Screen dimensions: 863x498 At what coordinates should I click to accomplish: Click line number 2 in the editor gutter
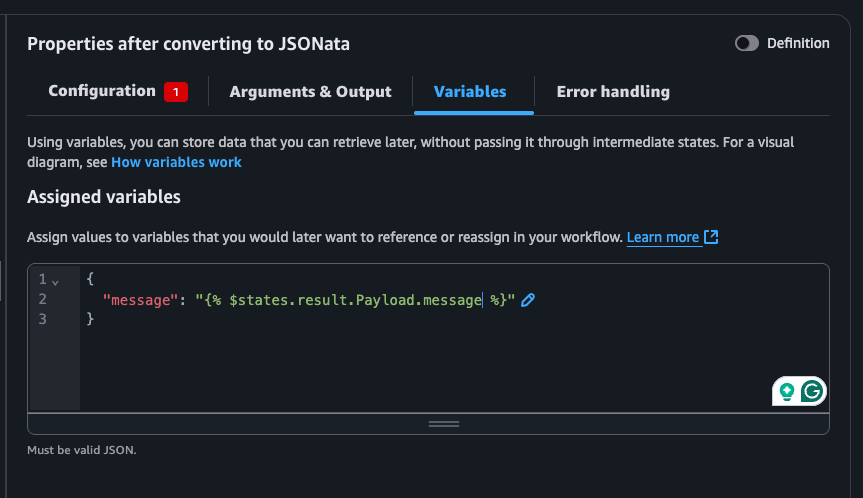point(42,299)
